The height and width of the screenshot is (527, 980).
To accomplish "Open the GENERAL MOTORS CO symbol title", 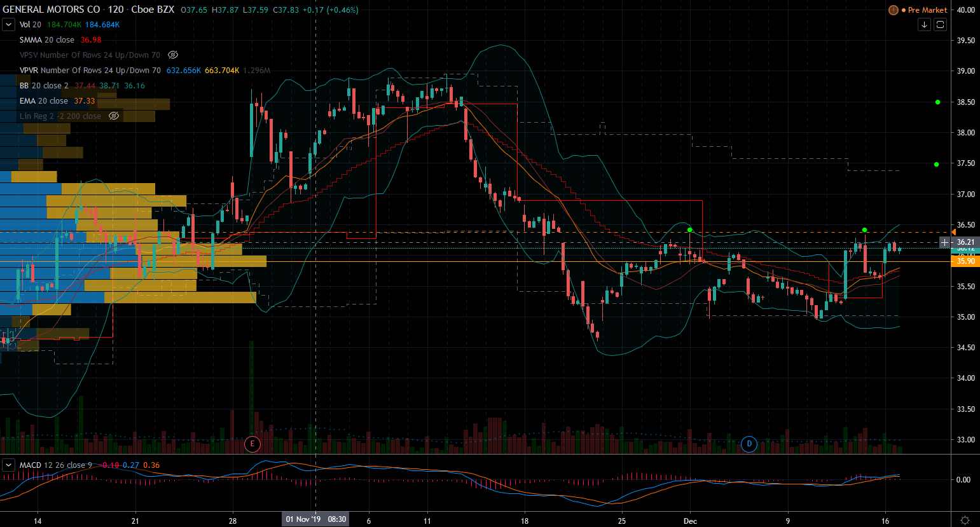I will (x=52, y=10).
